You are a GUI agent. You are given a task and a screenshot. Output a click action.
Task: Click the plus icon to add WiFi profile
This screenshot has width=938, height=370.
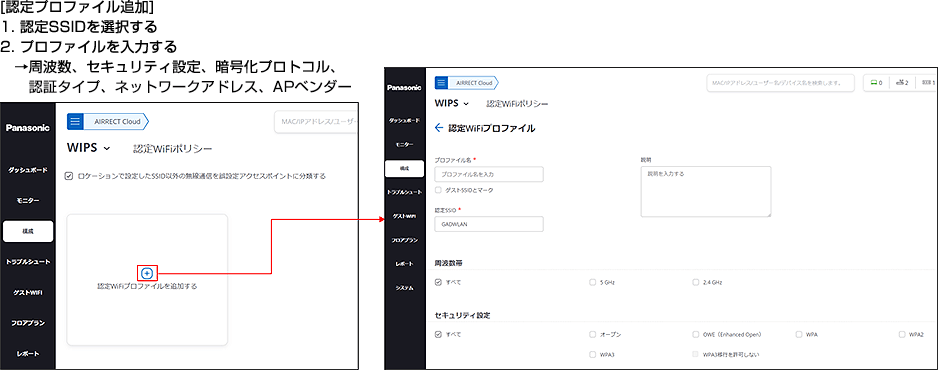click(x=148, y=273)
